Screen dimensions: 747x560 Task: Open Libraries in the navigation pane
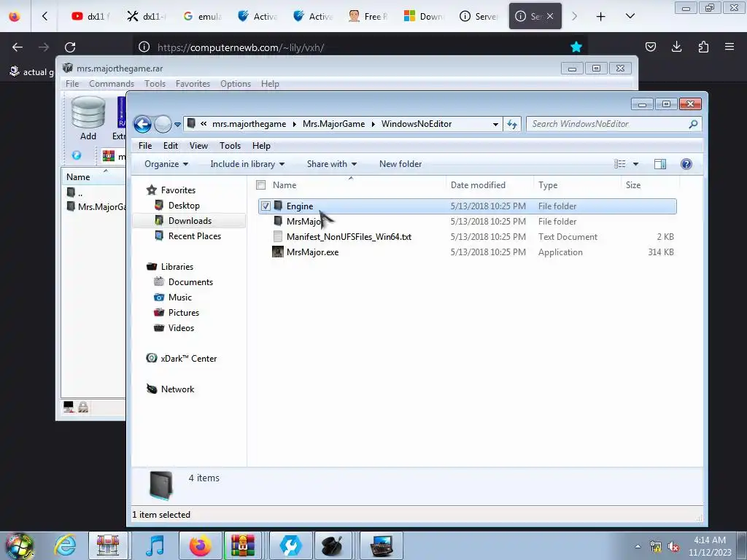[177, 267]
